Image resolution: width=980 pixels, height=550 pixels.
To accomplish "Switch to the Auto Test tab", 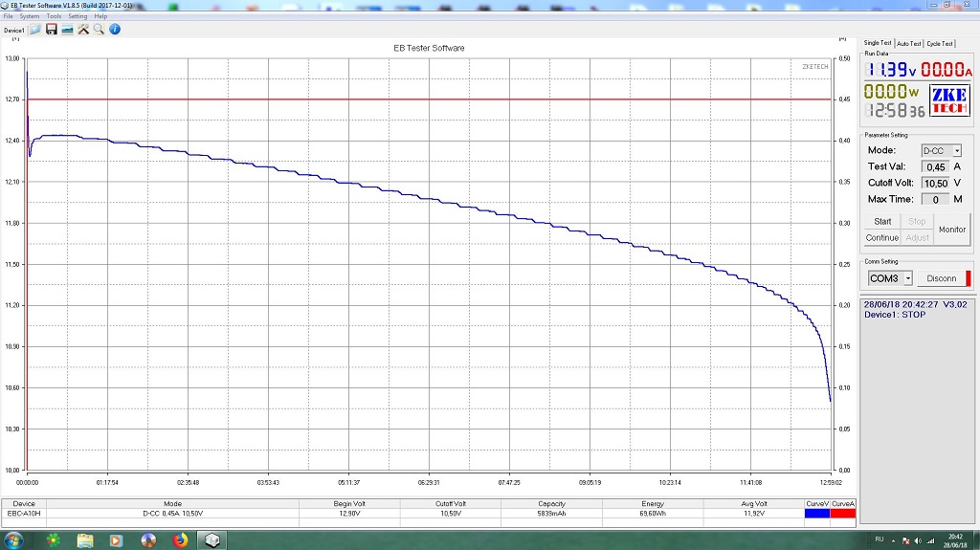I will 909,44.
